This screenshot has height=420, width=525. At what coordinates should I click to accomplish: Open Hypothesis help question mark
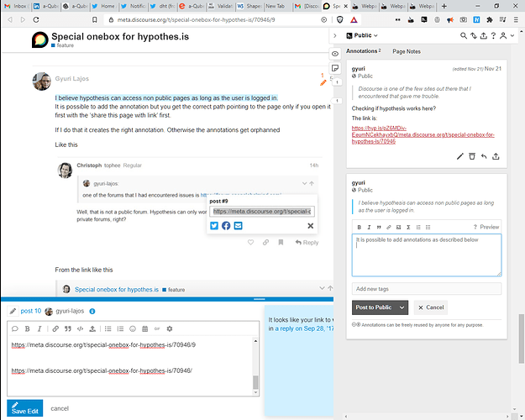(493, 35)
